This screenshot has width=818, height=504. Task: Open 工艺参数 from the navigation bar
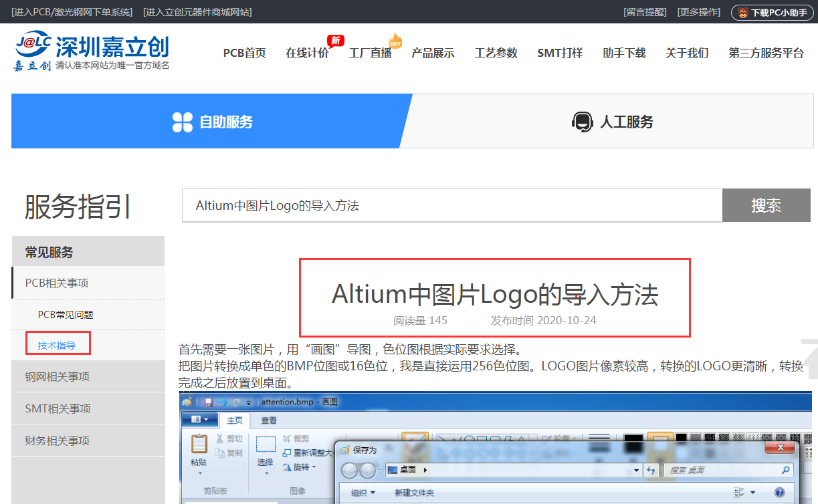pos(496,53)
